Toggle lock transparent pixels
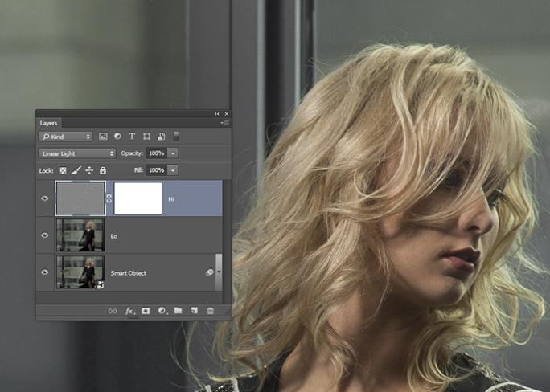This screenshot has width=550, height=392. [x=63, y=170]
